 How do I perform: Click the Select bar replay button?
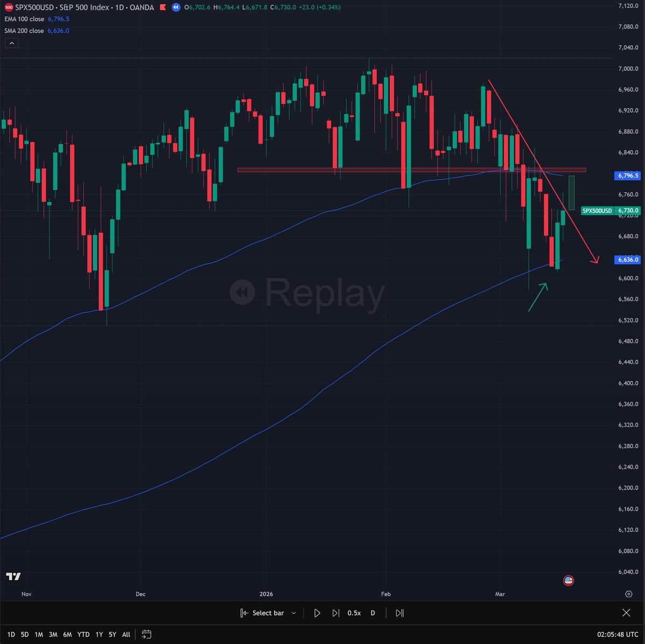tap(262, 613)
